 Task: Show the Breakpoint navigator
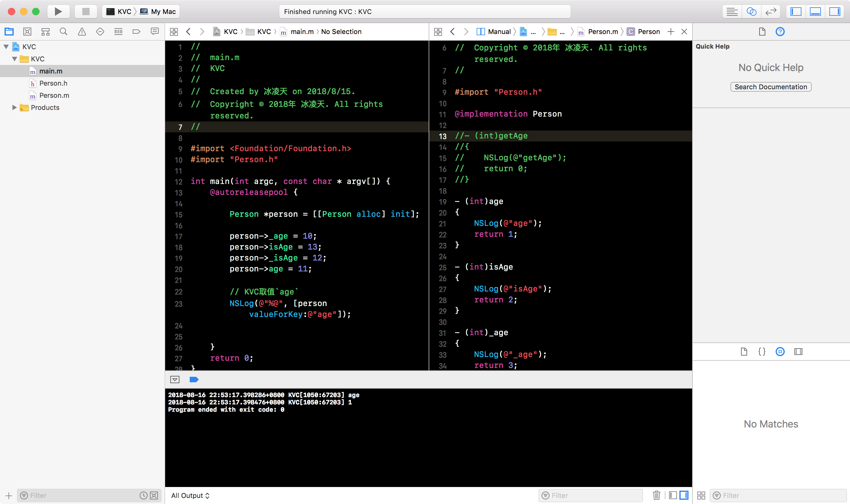pos(137,32)
